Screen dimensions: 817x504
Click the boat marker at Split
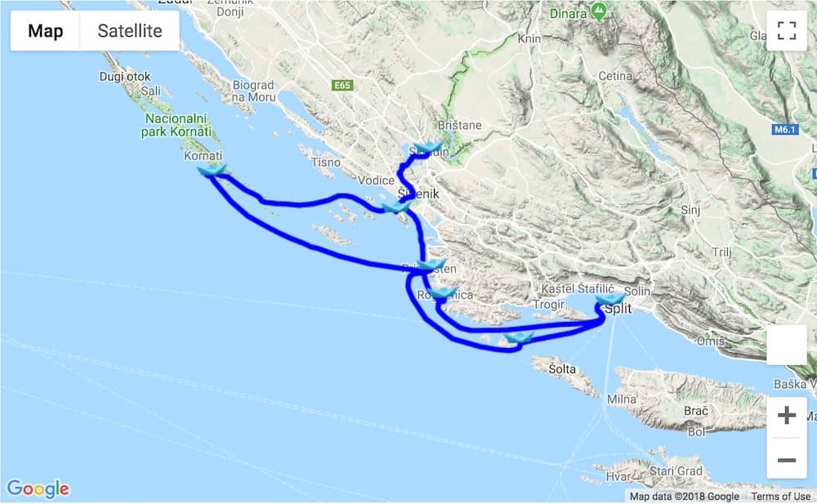[610, 300]
